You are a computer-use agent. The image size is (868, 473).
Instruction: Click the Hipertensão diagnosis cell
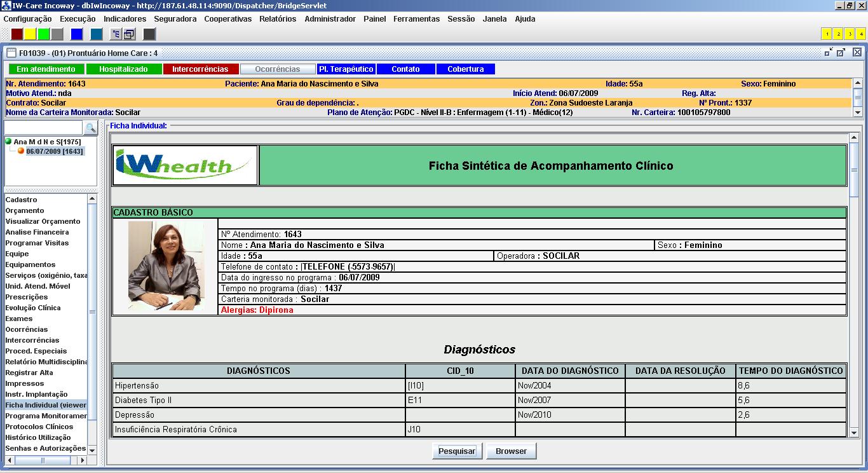pyautogui.click(x=259, y=386)
